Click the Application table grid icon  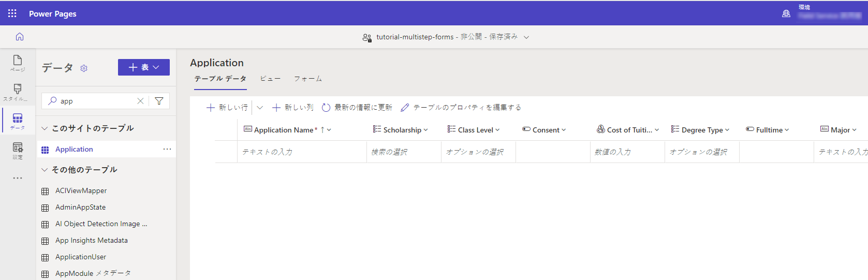click(x=45, y=150)
